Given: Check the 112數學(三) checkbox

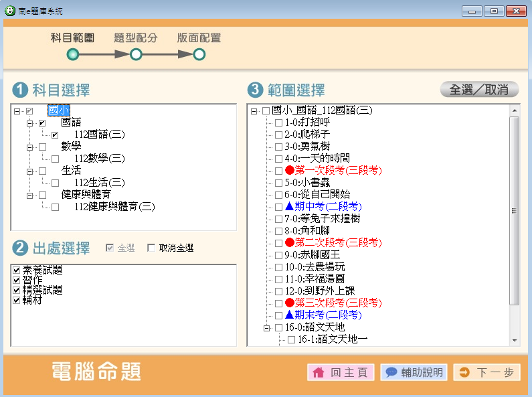Looking at the screenshot, I should pyautogui.click(x=56, y=159).
